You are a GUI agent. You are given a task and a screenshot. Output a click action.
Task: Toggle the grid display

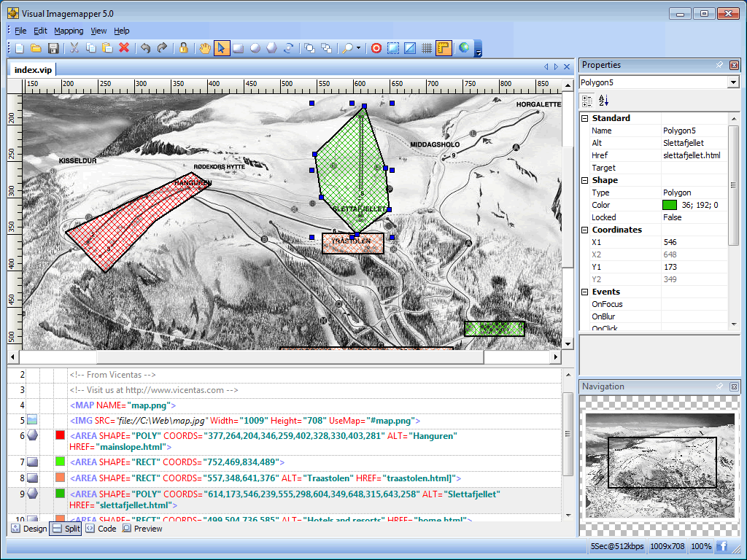(x=427, y=48)
